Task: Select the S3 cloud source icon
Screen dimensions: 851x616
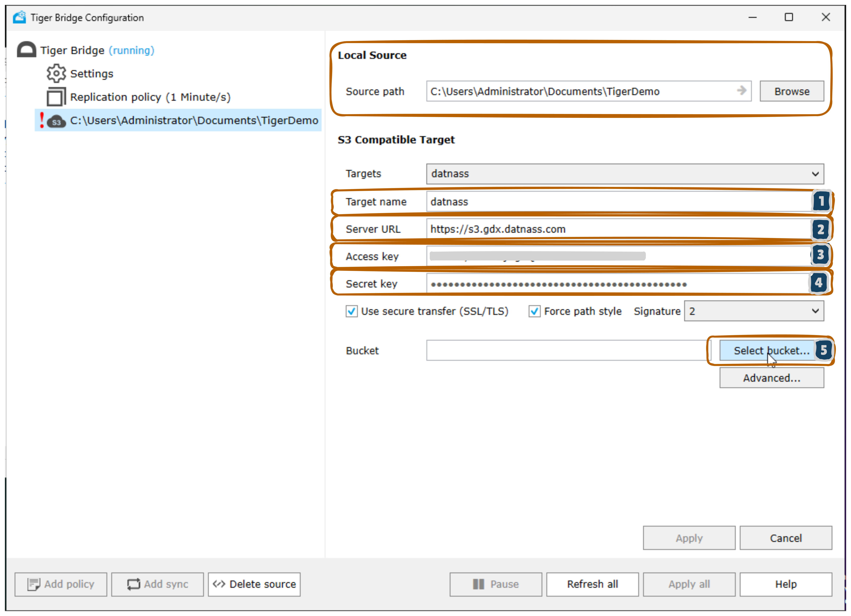Action: pos(57,121)
